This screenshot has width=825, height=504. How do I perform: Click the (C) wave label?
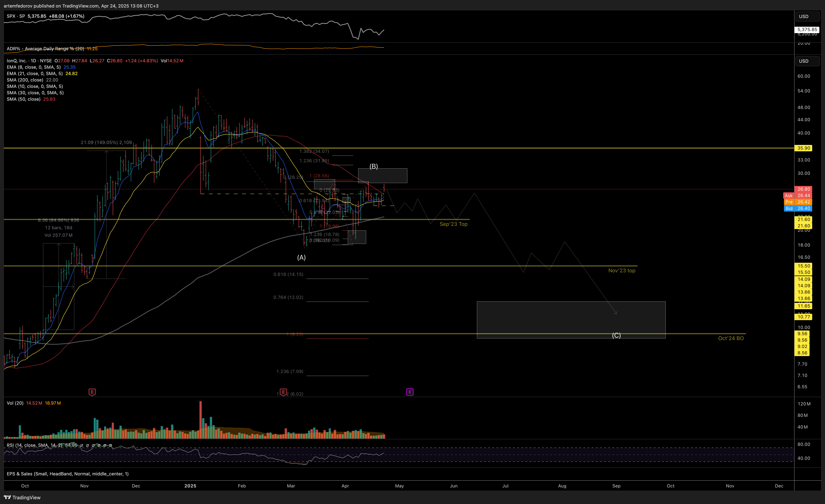(616, 335)
